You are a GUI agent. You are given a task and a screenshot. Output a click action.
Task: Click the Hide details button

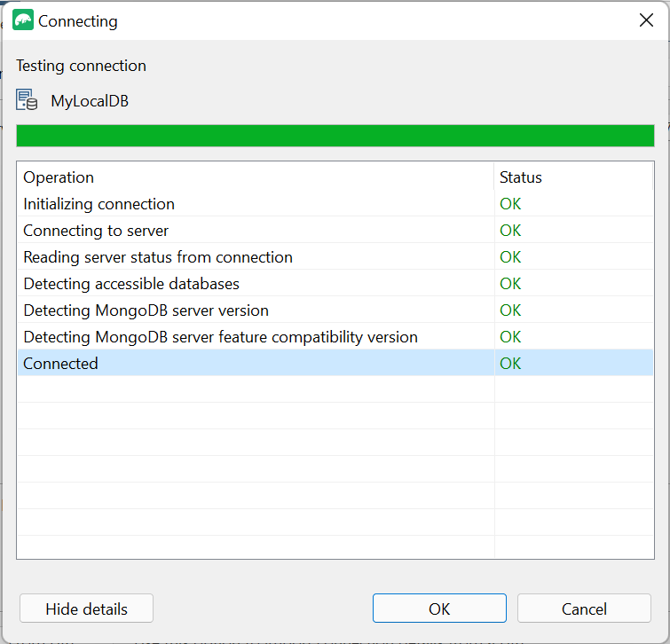point(86,609)
